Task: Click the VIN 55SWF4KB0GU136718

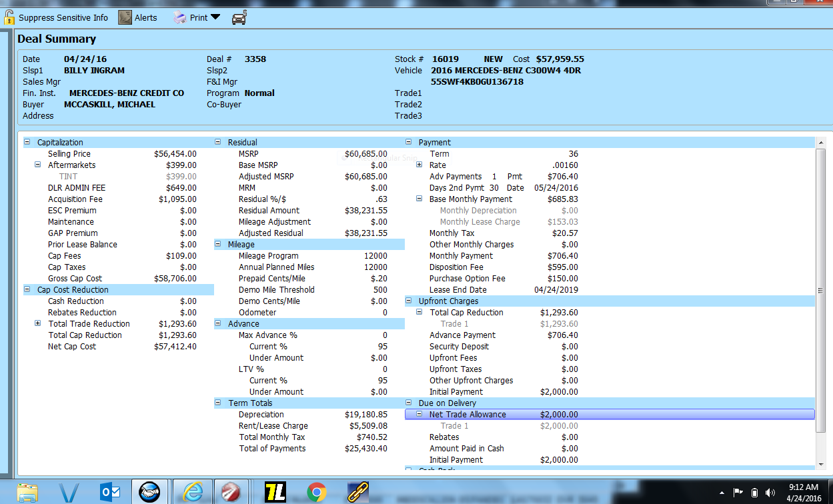Action: coord(477,82)
